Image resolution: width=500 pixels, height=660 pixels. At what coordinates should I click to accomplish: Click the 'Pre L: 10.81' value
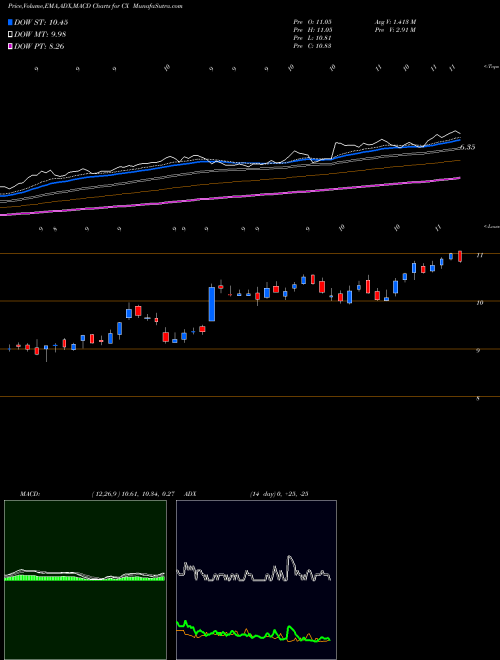(x=313, y=38)
